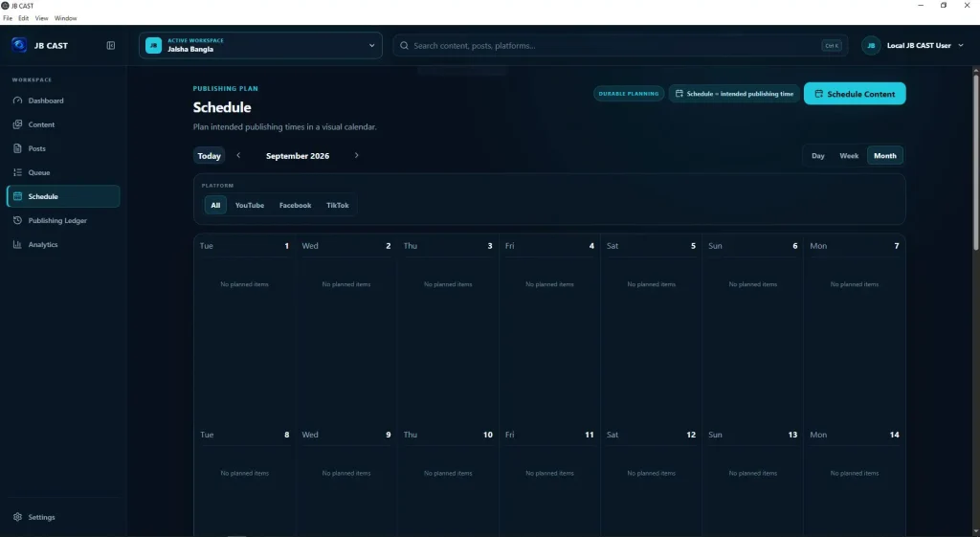This screenshot has height=537, width=980.
Task: Filter platform by YouTube
Action: pyautogui.click(x=250, y=205)
